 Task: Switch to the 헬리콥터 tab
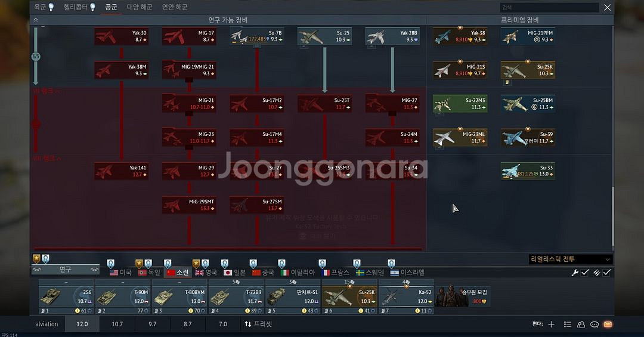pos(80,7)
